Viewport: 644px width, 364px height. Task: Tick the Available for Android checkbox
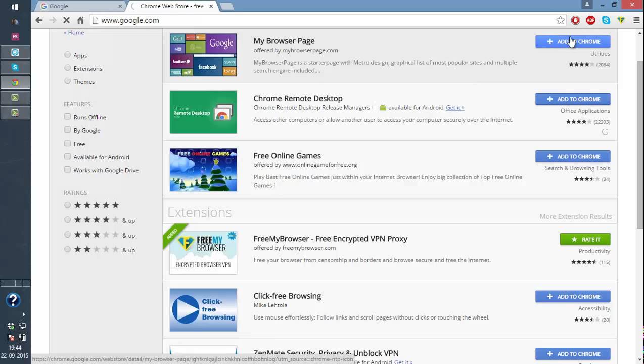67,157
